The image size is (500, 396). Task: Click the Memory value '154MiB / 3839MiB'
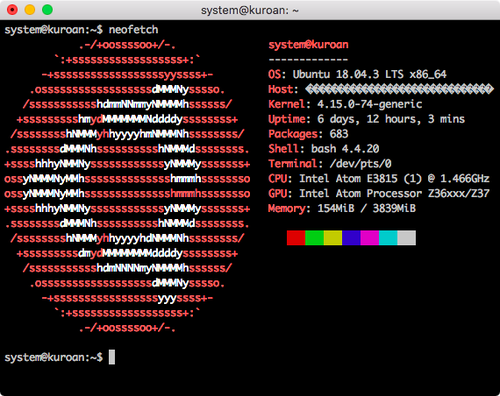[x=366, y=209]
